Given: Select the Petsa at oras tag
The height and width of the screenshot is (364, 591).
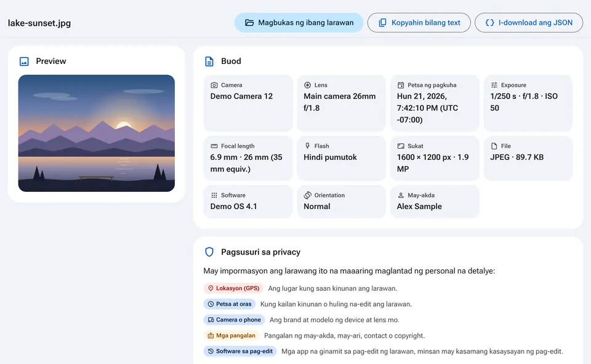Looking at the screenshot, I should click(x=230, y=304).
